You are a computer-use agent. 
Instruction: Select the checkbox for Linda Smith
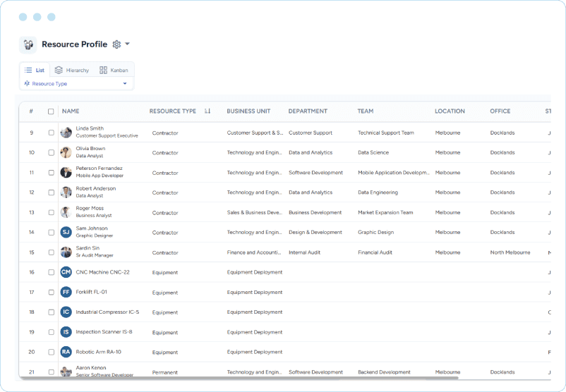point(52,133)
